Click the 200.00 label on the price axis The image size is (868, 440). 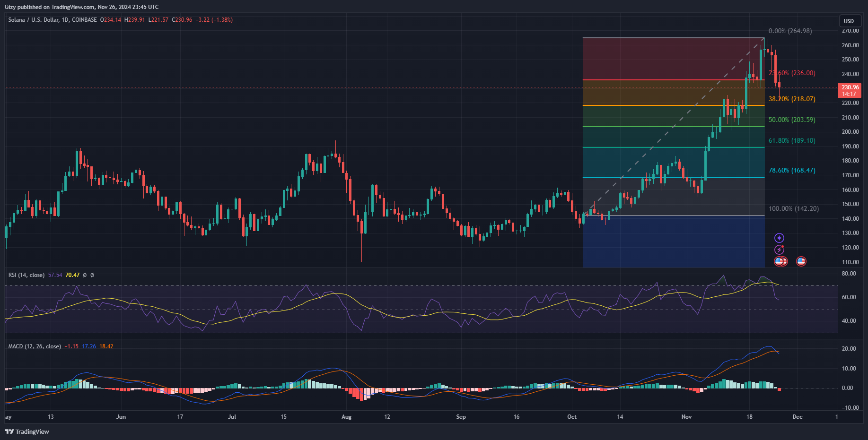(x=850, y=132)
